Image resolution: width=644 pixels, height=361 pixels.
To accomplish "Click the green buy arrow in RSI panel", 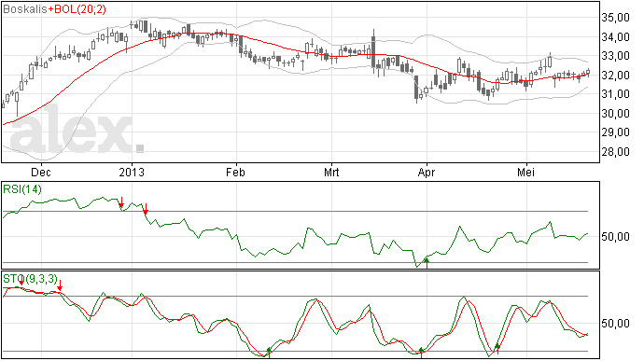I will pos(427,263).
